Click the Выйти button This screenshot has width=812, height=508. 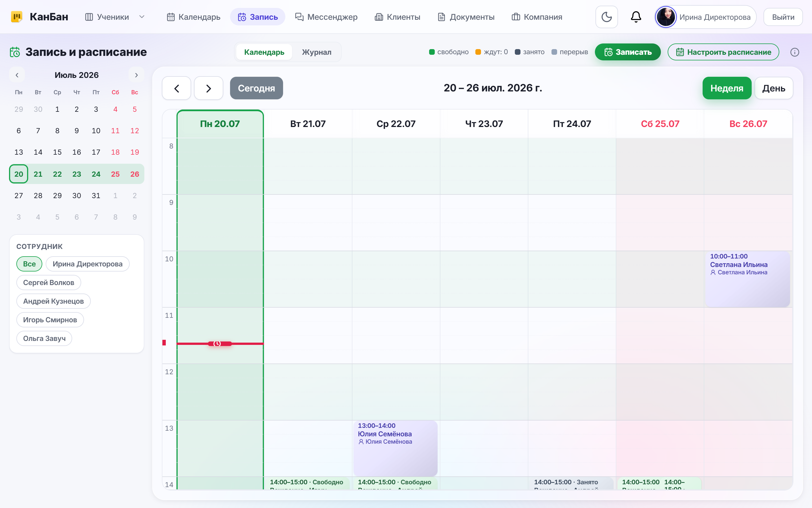tap(783, 17)
